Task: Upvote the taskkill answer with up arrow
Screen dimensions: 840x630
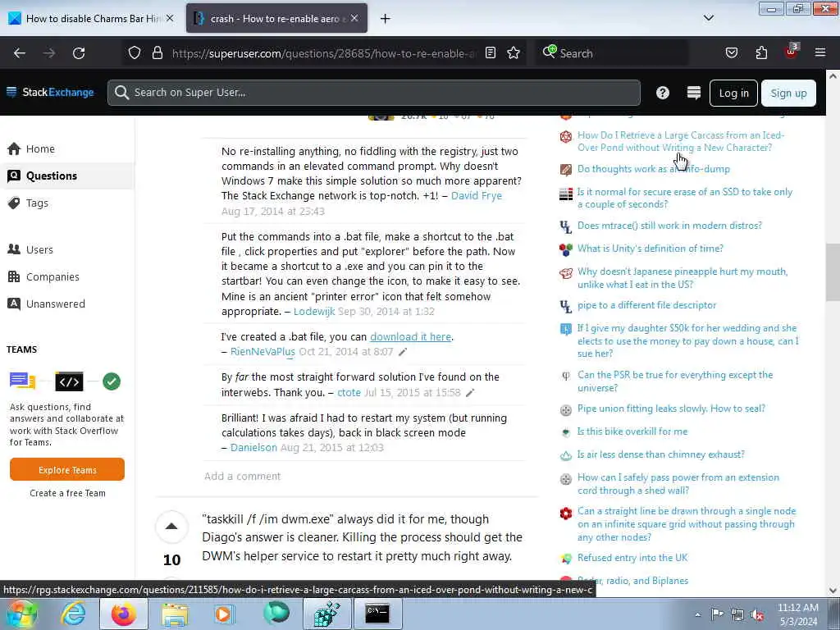Action: pyautogui.click(x=171, y=526)
